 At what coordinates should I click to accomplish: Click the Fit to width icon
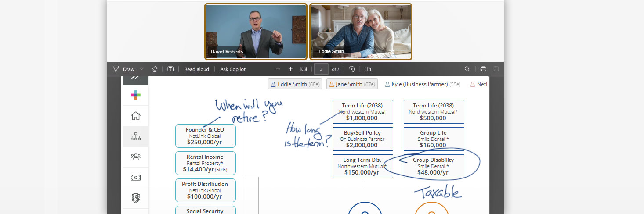pos(304,69)
